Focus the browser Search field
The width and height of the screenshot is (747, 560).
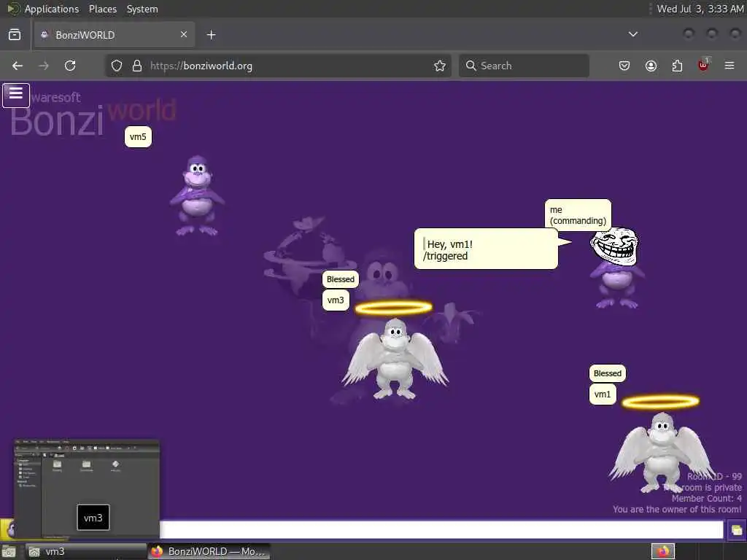[x=524, y=66]
